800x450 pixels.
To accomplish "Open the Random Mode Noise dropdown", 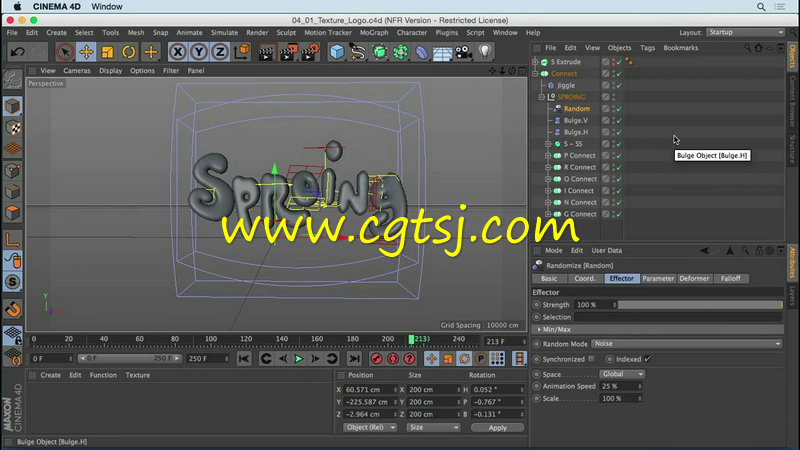I will click(x=687, y=344).
